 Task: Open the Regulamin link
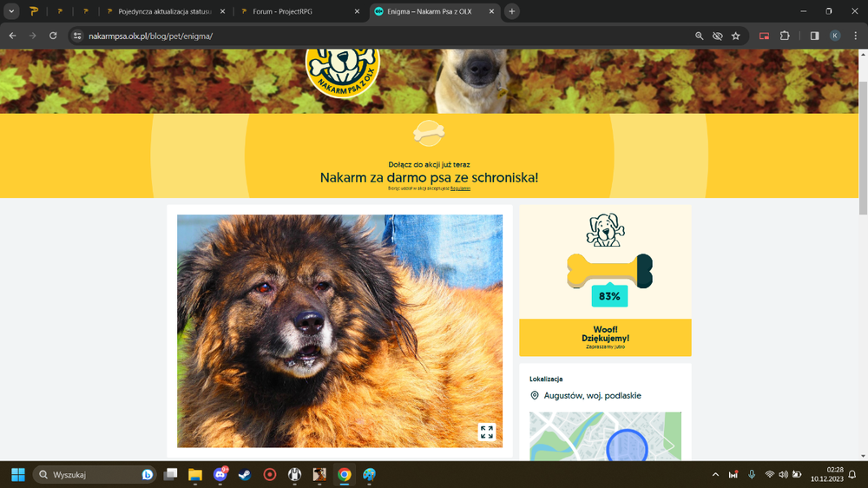[x=460, y=188]
